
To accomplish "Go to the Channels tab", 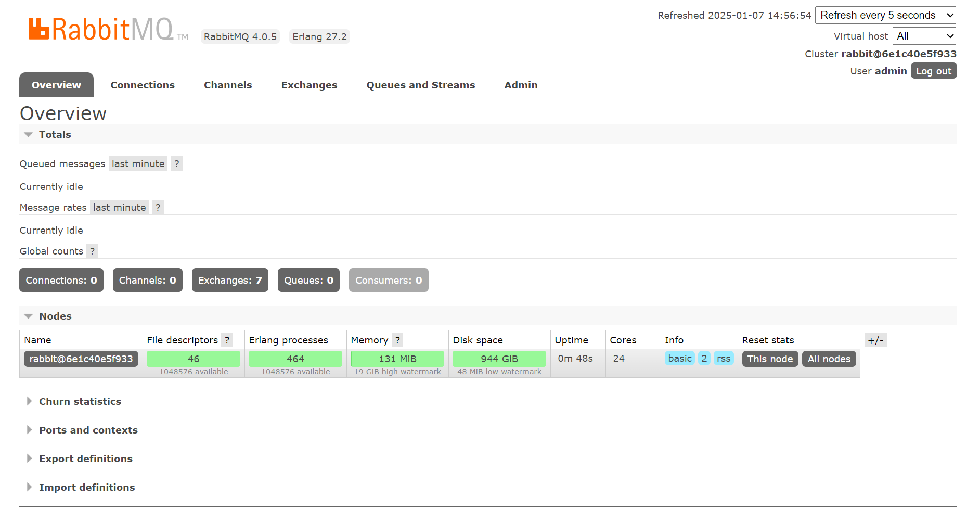I will 228,85.
